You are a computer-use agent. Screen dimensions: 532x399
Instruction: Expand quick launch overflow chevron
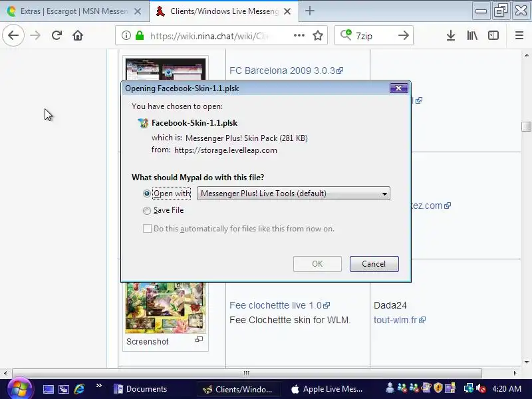point(98,386)
